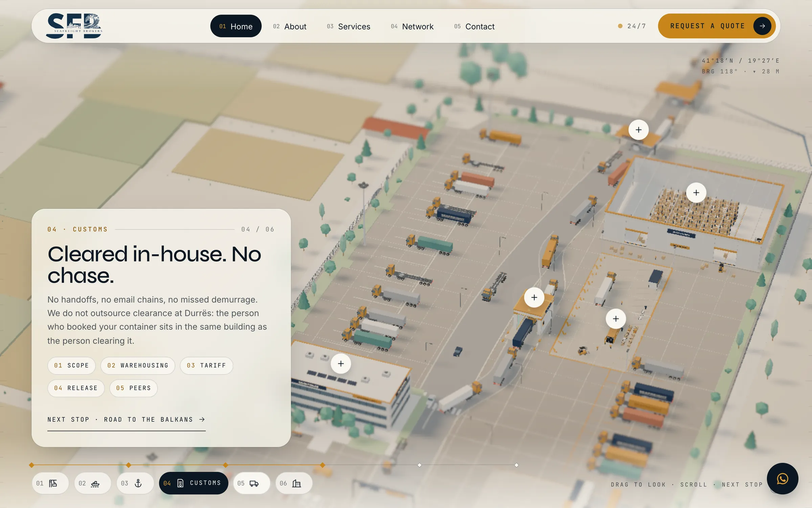Open the plus hotspot over the warehouse
This screenshot has height=508, width=812.
click(696, 193)
